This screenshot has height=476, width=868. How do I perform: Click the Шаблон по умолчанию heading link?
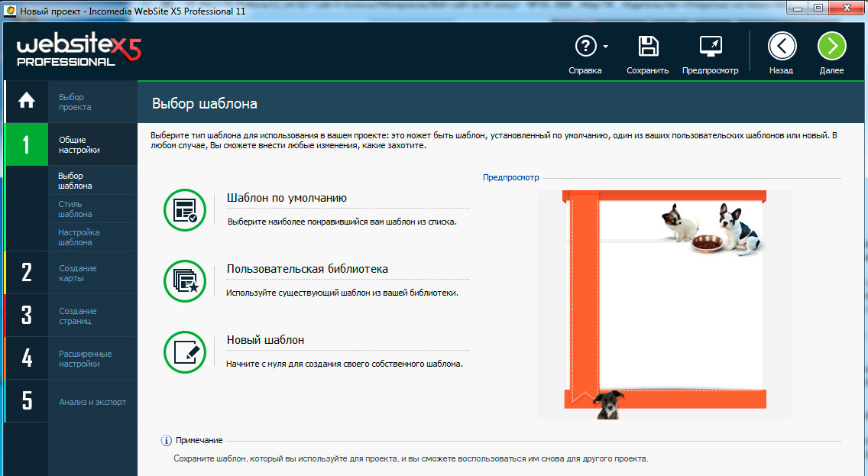pos(287,198)
